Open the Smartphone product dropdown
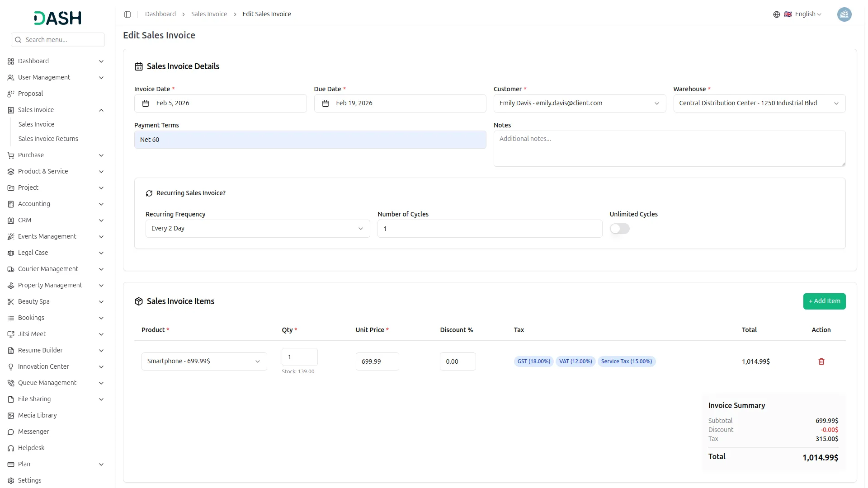 tap(204, 361)
